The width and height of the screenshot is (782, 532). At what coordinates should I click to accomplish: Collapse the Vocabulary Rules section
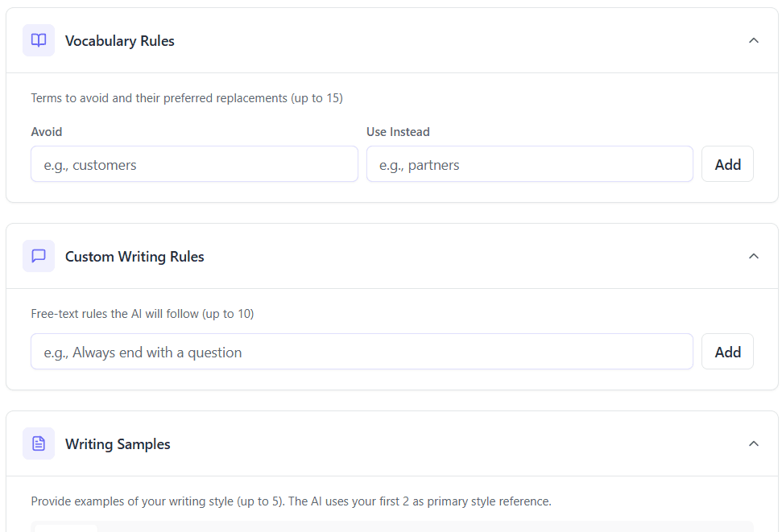coord(753,40)
